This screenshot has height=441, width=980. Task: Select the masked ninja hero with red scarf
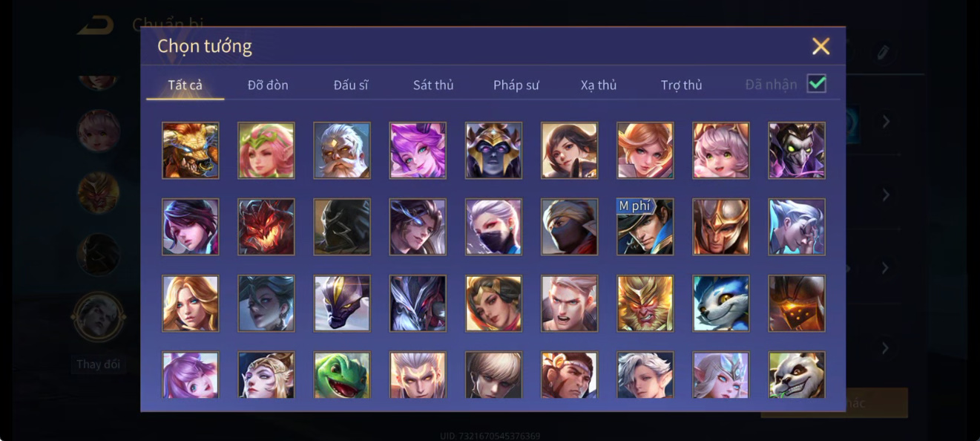pos(570,226)
